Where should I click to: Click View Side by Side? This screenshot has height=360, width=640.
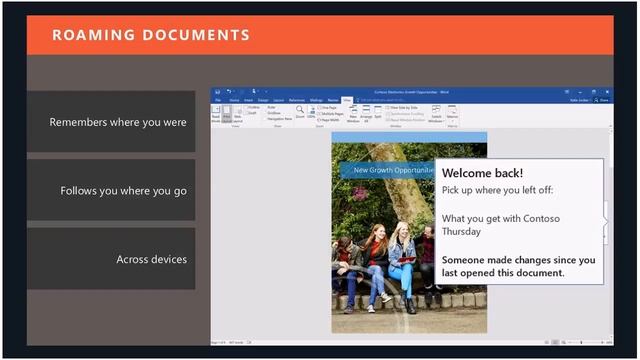(x=402, y=108)
